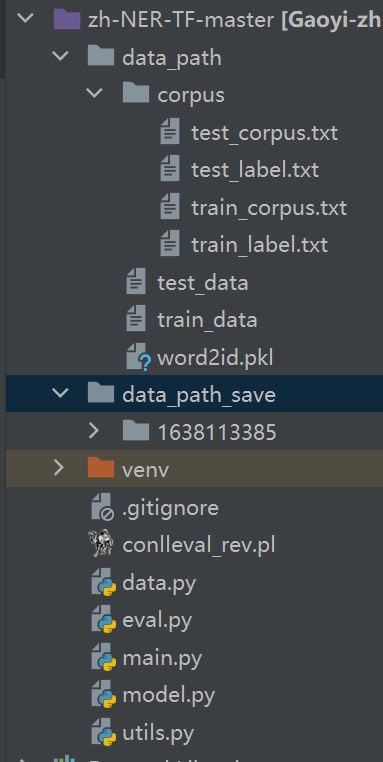Image resolution: width=383 pixels, height=762 pixels.
Task: Select the test_data file
Action: pos(203,282)
